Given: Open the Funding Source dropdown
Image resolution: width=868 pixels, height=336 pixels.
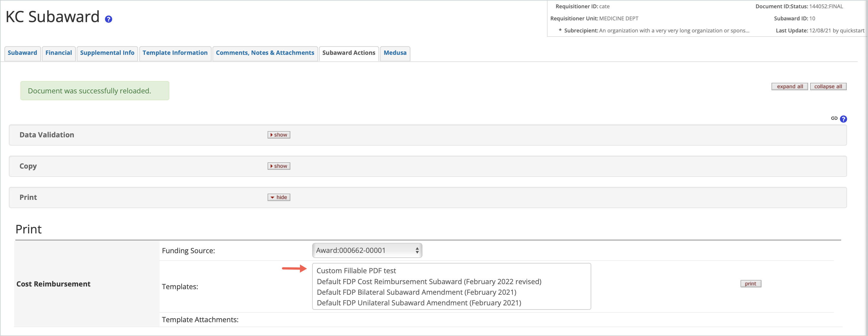Looking at the screenshot, I should [x=367, y=251].
